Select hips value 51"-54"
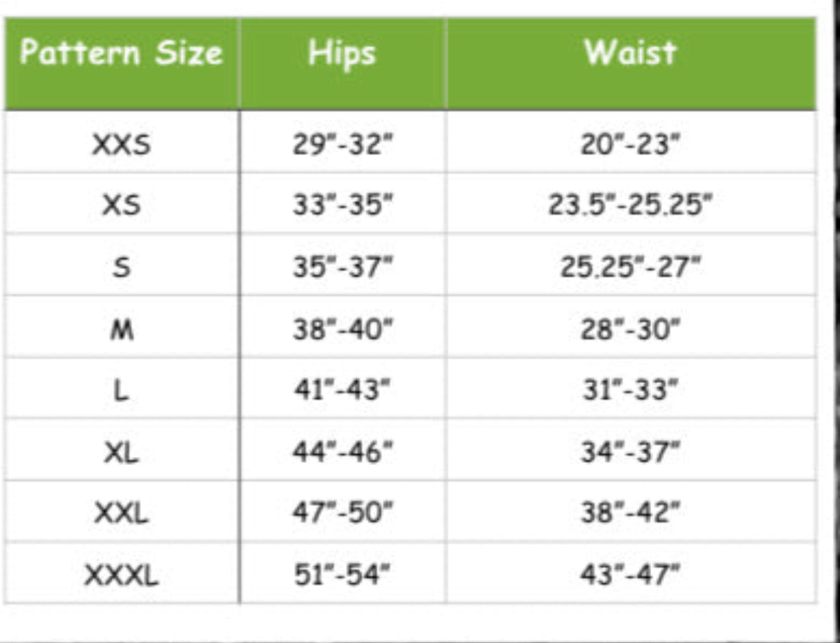The image size is (840, 643). click(x=343, y=575)
